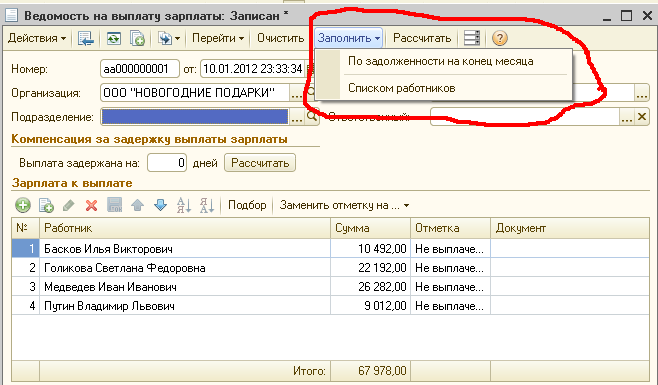The height and width of the screenshot is (385, 658).
Task: Edit current row with pencil icon
Action: 68,205
